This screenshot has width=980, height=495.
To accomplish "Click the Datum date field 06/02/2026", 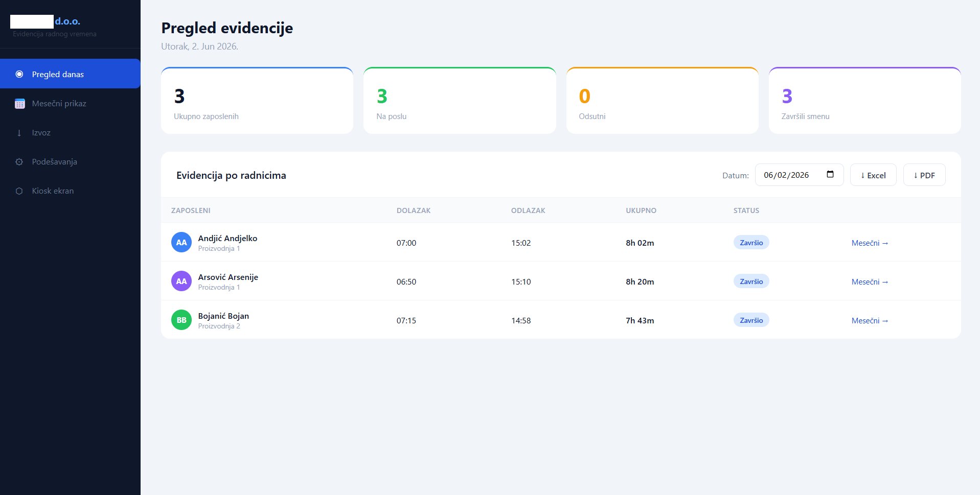I will click(x=799, y=175).
